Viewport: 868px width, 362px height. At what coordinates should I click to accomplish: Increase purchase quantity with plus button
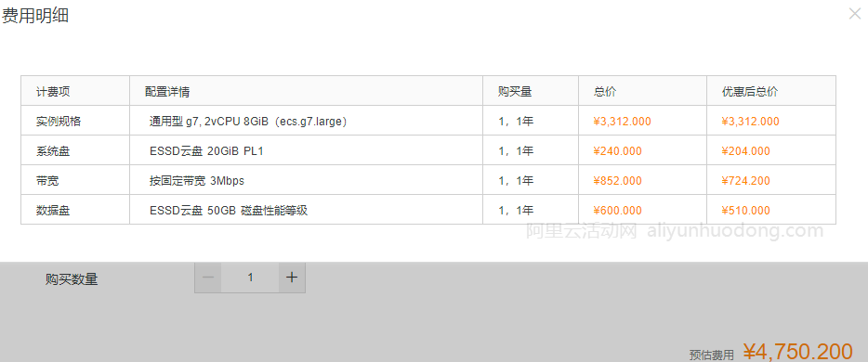click(292, 278)
